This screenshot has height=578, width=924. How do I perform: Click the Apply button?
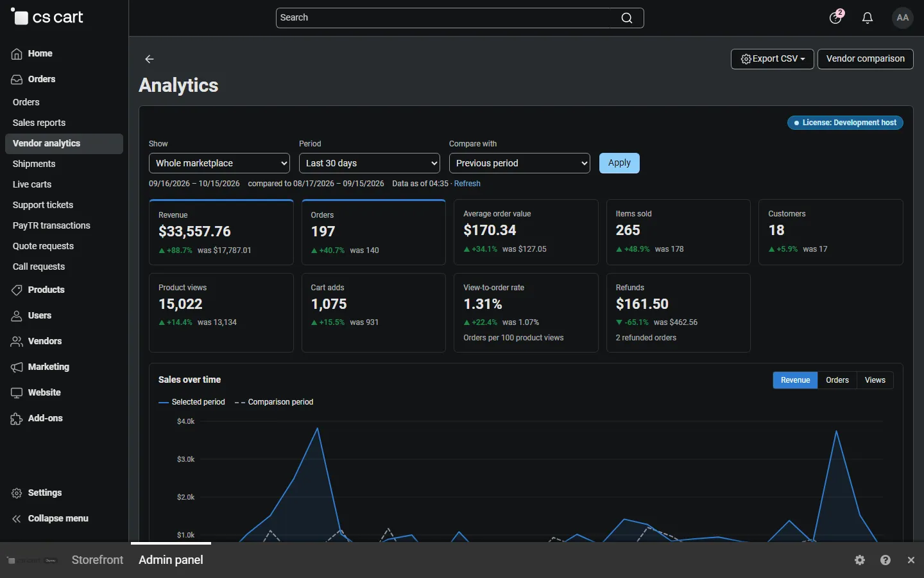point(619,163)
